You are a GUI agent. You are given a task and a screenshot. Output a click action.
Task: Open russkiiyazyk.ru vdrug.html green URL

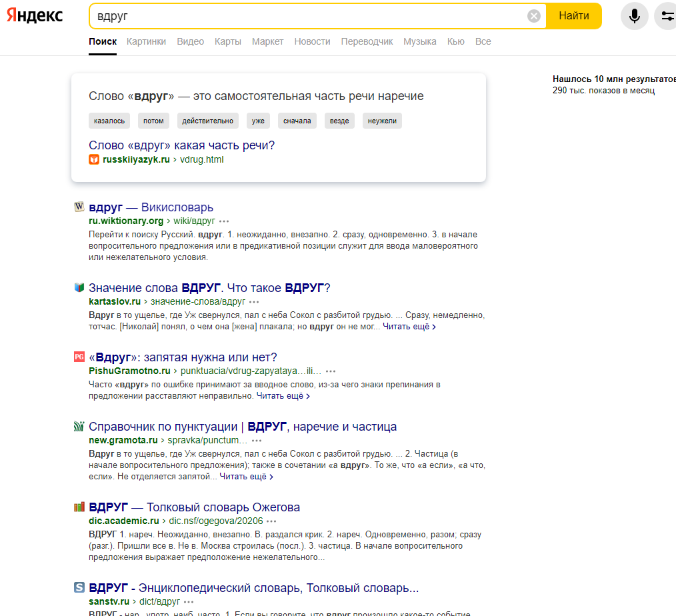click(x=163, y=159)
